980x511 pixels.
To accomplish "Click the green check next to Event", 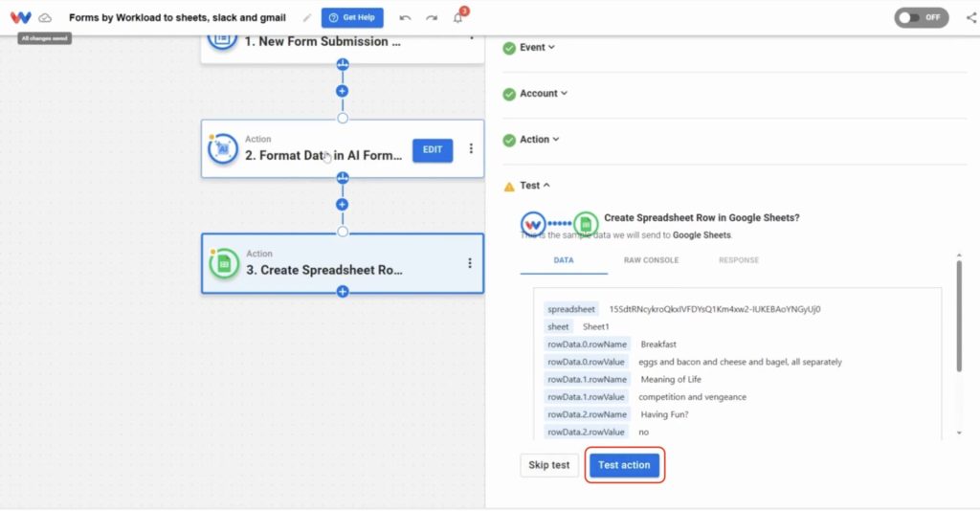I will click(509, 48).
